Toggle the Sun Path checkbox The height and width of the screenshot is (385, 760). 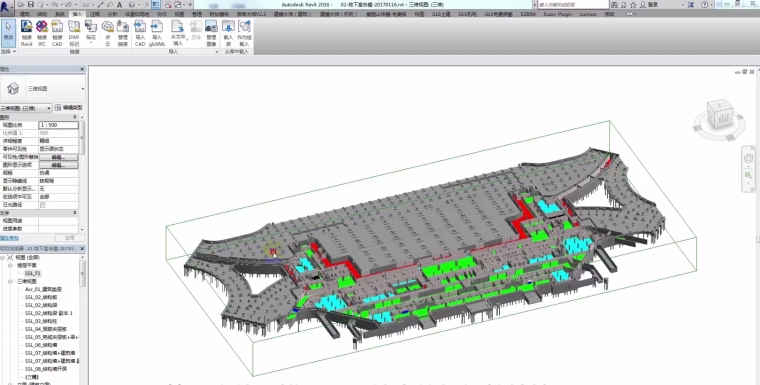43,205
